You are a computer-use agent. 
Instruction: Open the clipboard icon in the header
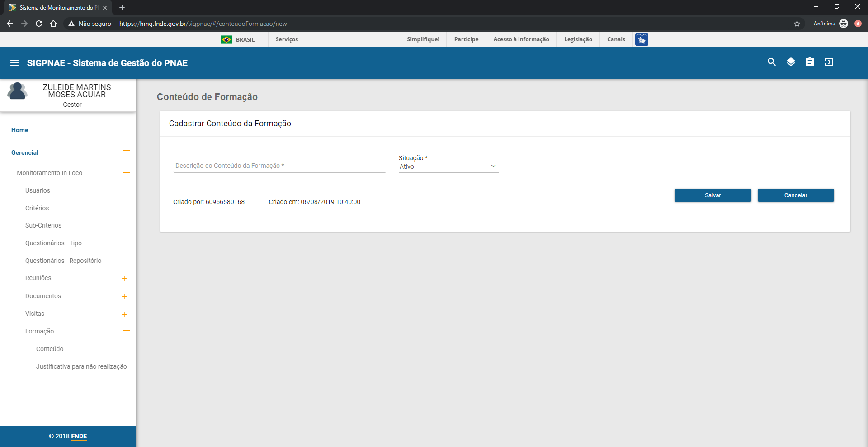click(810, 62)
